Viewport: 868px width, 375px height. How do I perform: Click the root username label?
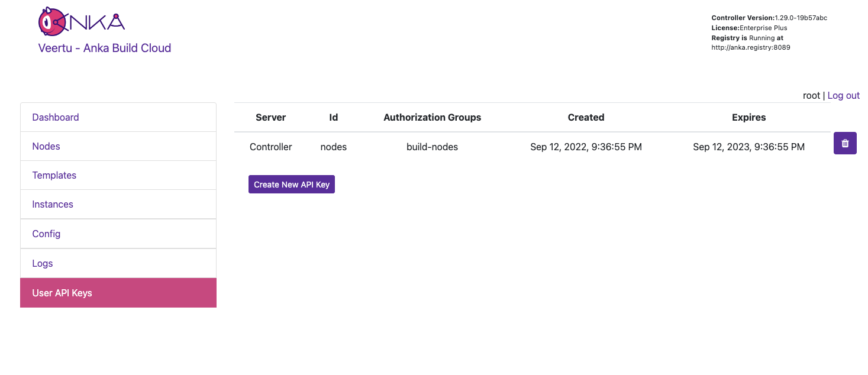click(x=811, y=95)
